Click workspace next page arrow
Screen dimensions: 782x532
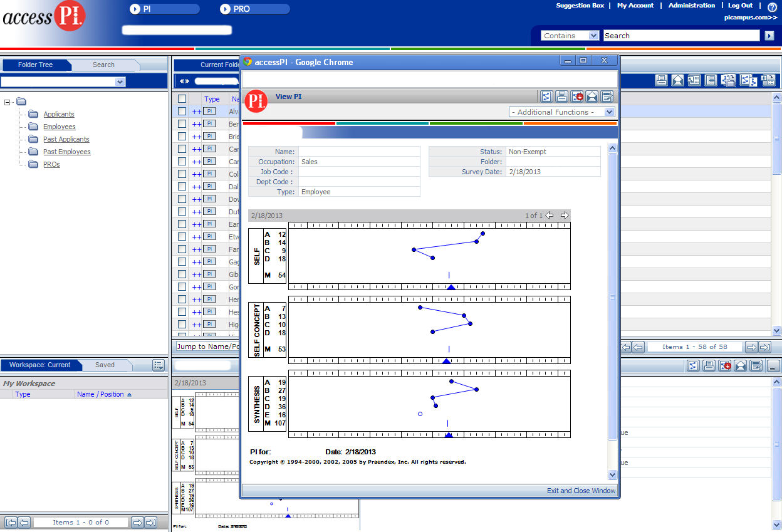click(x=137, y=522)
